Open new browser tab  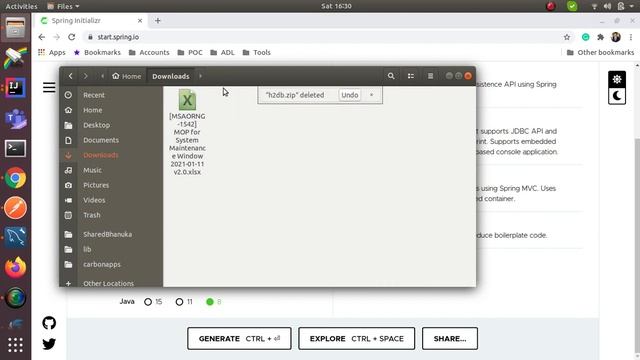click(x=158, y=20)
